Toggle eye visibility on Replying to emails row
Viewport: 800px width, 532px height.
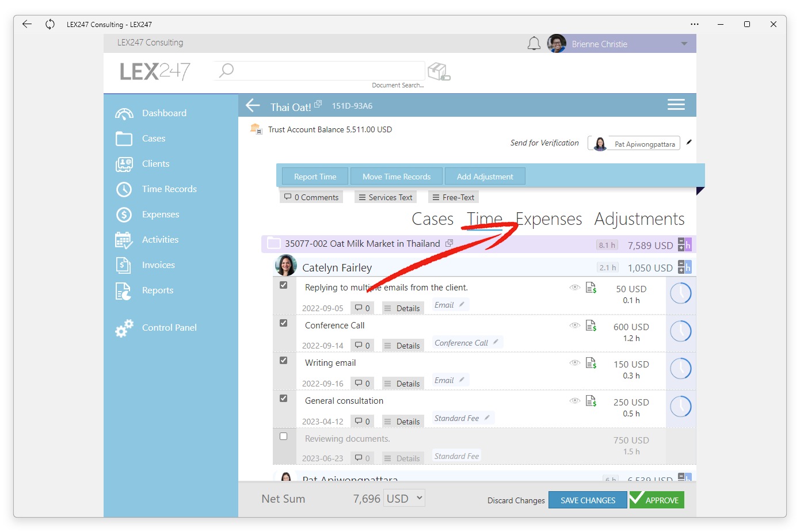(x=574, y=288)
